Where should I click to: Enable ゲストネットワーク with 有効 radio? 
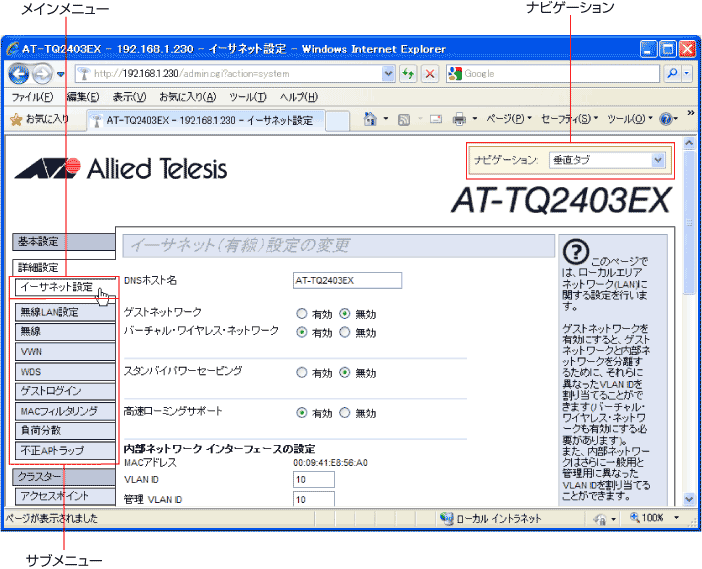coord(302,314)
